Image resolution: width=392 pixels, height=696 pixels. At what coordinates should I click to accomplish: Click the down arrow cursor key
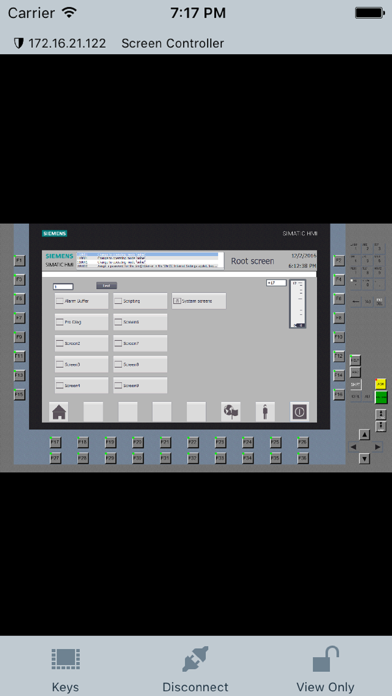coord(364,459)
